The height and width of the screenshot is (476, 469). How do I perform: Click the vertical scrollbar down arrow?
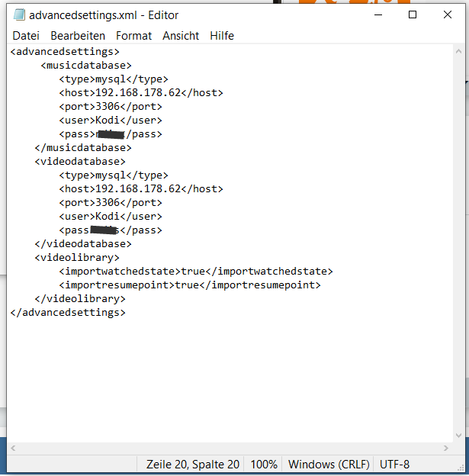tap(458, 436)
